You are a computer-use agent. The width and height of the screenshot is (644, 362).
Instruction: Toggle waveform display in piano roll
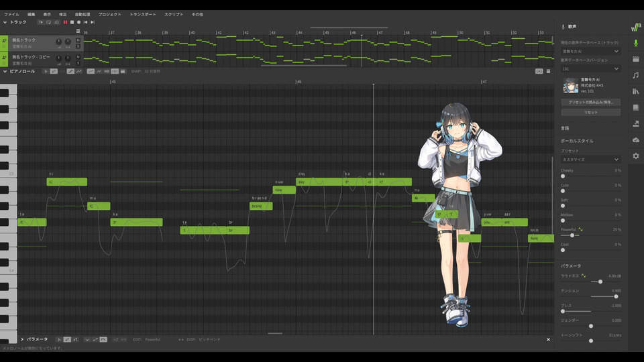click(x=107, y=72)
